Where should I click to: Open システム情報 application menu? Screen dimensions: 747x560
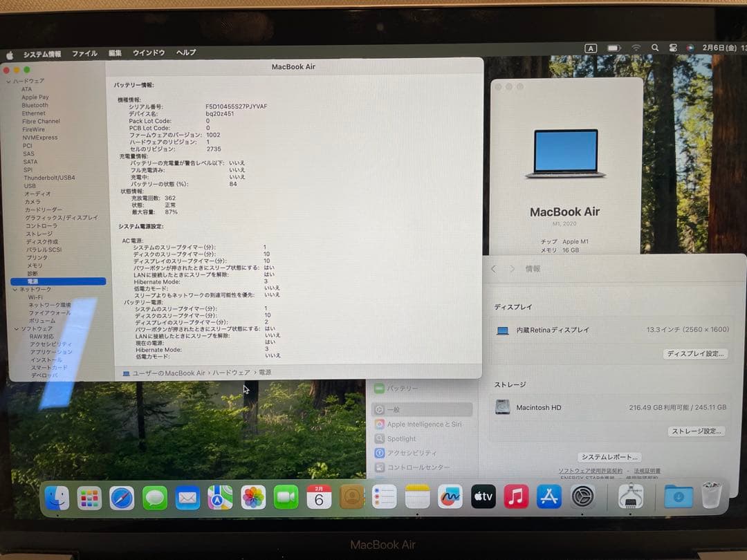[x=42, y=55]
